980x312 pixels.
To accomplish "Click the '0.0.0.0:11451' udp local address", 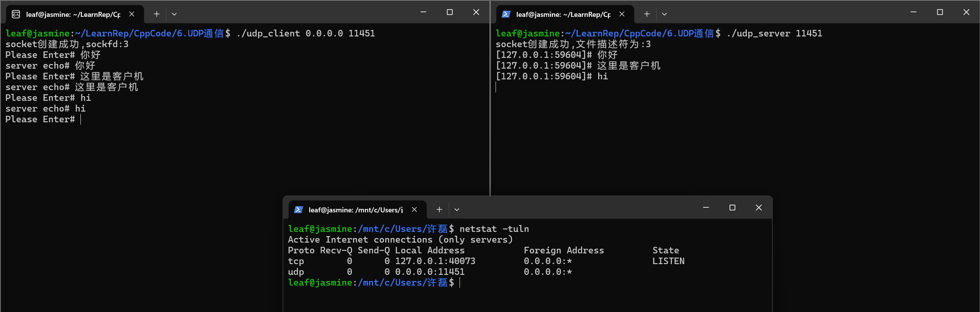I will [x=430, y=272].
